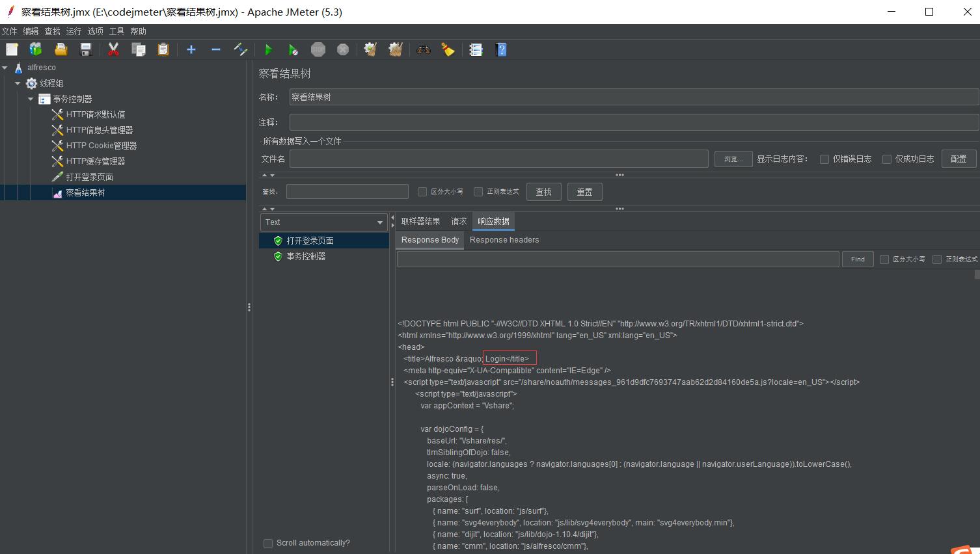Select the 线程组 thread group node
Image resolution: width=980 pixels, height=554 pixels.
click(x=51, y=83)
